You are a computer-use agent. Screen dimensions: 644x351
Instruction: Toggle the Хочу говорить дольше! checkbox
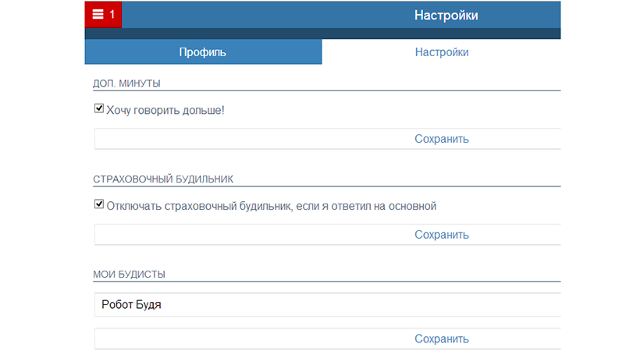[99, 108]
